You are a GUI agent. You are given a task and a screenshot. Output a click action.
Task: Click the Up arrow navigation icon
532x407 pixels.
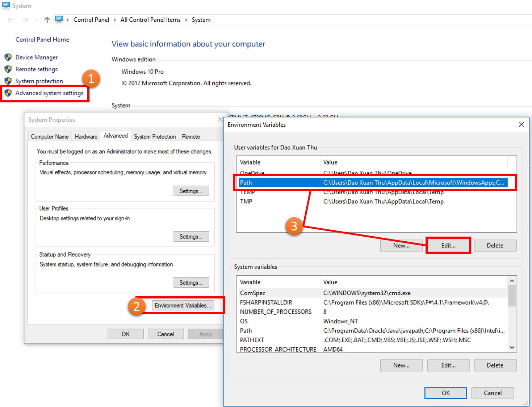pos(47,20)
